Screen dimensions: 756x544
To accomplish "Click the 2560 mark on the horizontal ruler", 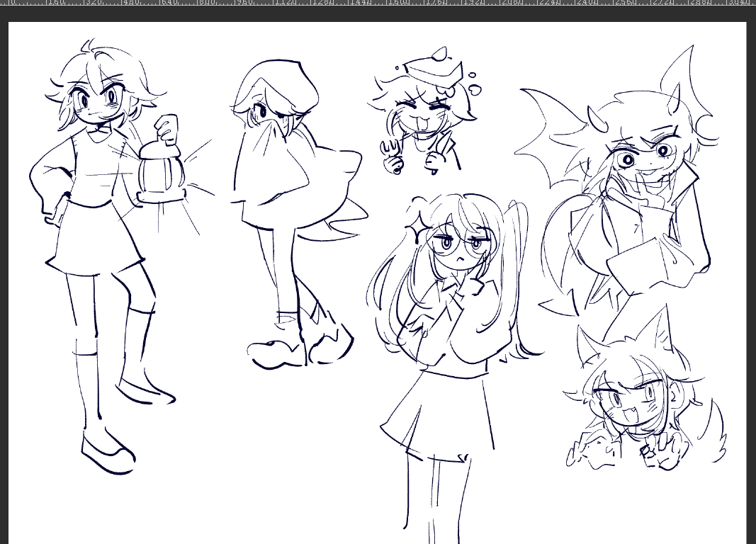I will point(624,2).
